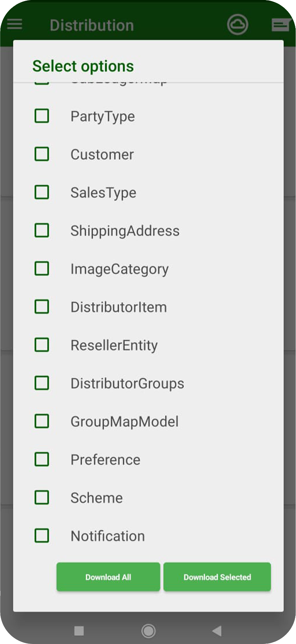Screen dimensions: 296x644
Task: Check the GroupMapModel checkbox
Action: [x=42, y=421]
